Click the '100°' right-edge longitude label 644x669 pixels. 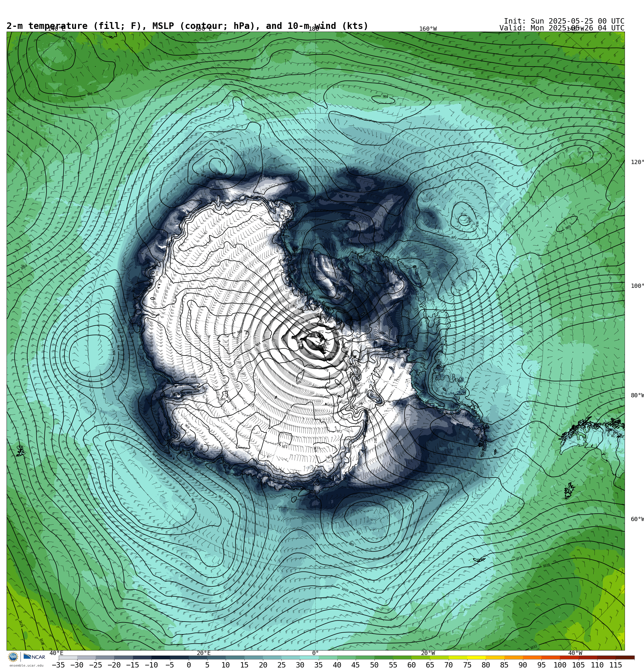click(x=637, y=286)
